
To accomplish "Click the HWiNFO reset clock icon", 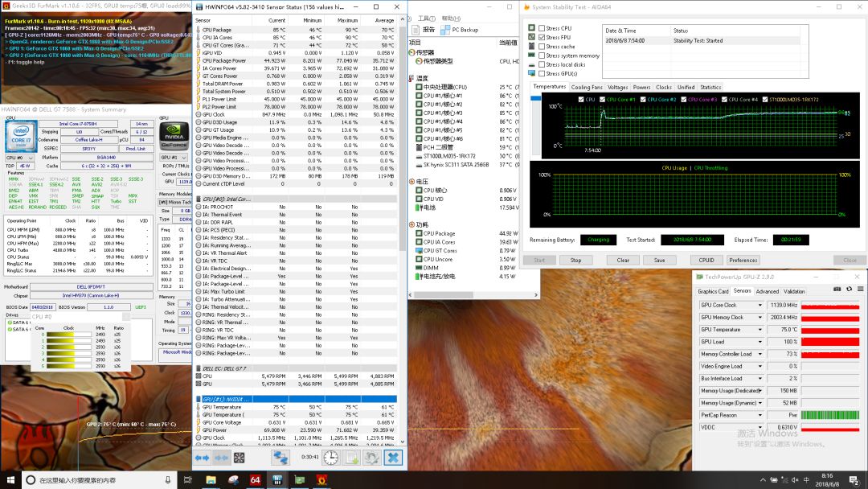I will point(330,458).
